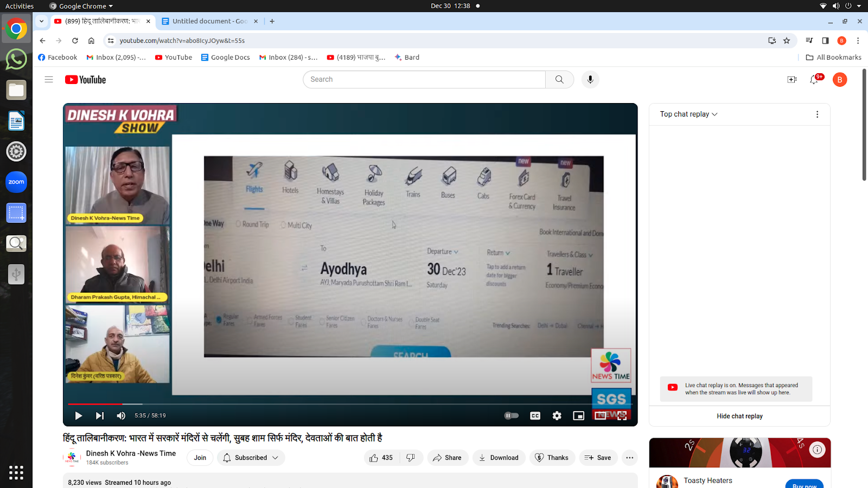
Task: Open system status menu arrow
Action: [x=859, y=6]
